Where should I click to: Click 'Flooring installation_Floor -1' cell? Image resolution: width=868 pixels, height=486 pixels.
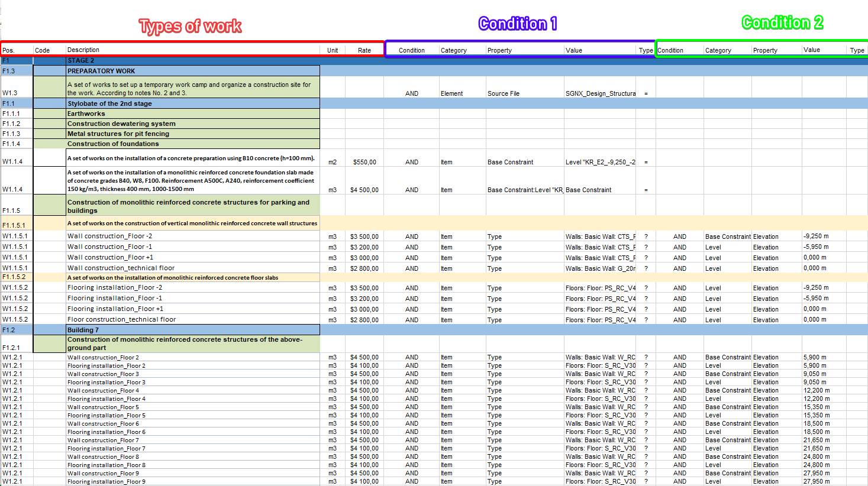pos(192,298)
